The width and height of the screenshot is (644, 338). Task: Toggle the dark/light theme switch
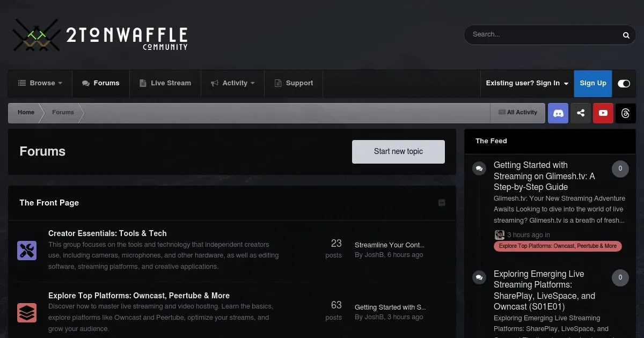tap(624, 83)
